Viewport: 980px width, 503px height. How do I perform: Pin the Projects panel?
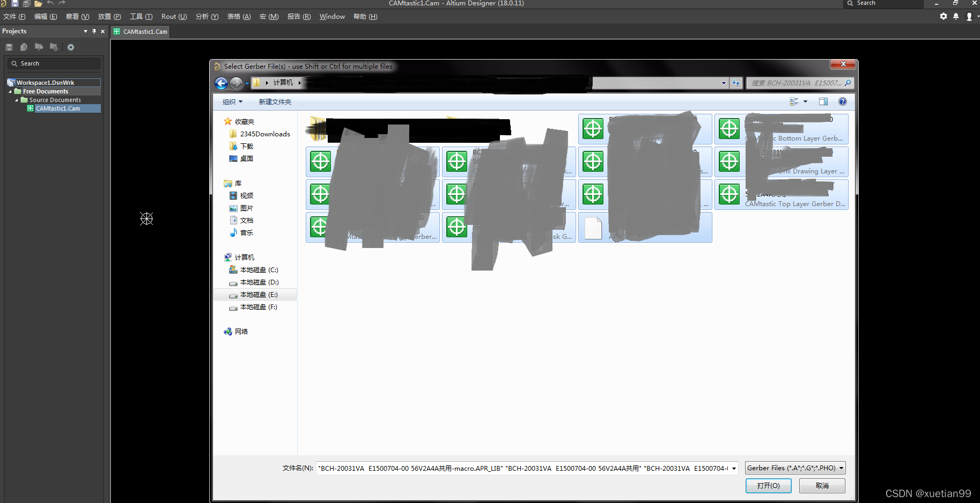[x=94, y=31]
